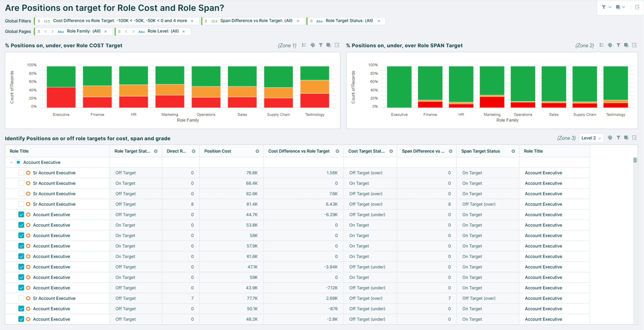Go to next Role Family page
644x330 pixels.
pyautogui.click(x=52, y=31)
